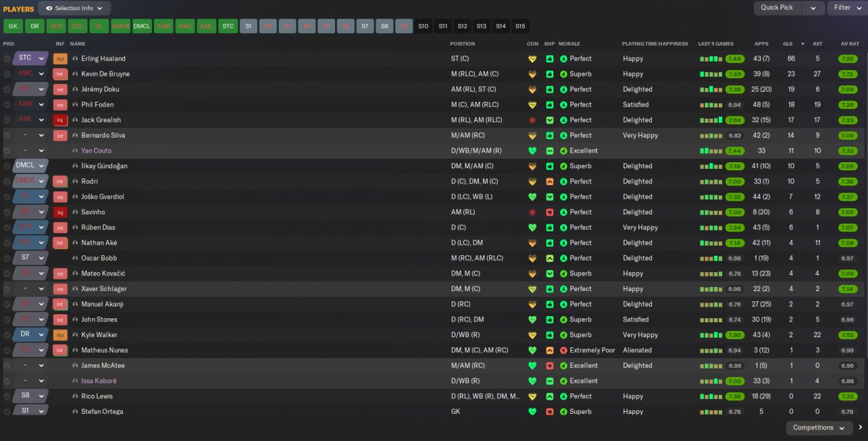The width and height of the screenshot is (868, 441).
Task: Tick the pick checkbox for Rico Lewis
Action: 7,396
